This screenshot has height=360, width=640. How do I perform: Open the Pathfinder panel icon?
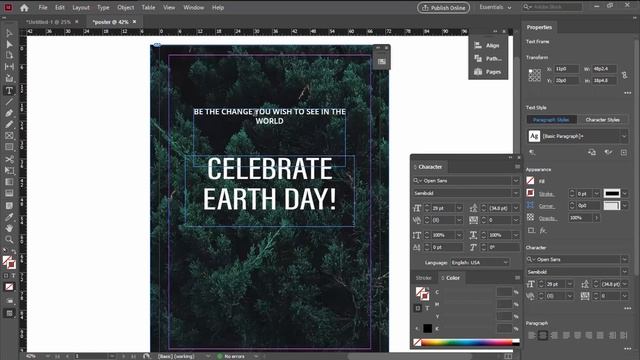pos(478,58)
